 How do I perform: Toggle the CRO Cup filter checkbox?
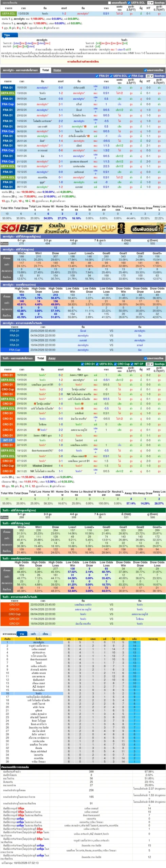coord(115,364)
